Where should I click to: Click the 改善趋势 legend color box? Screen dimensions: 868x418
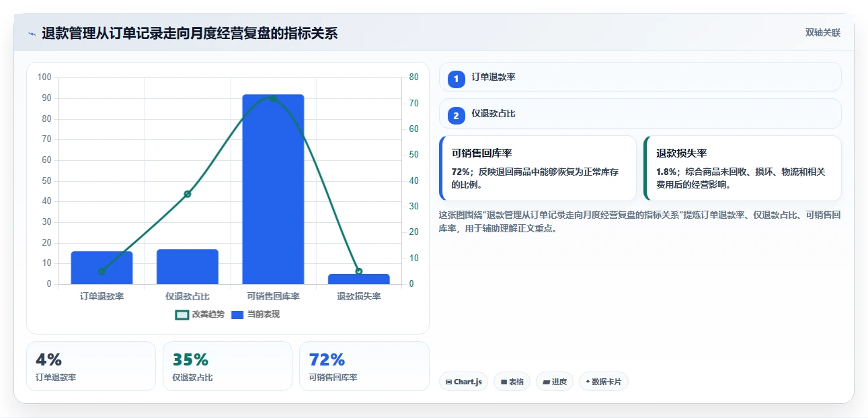(x=182, y=314)
